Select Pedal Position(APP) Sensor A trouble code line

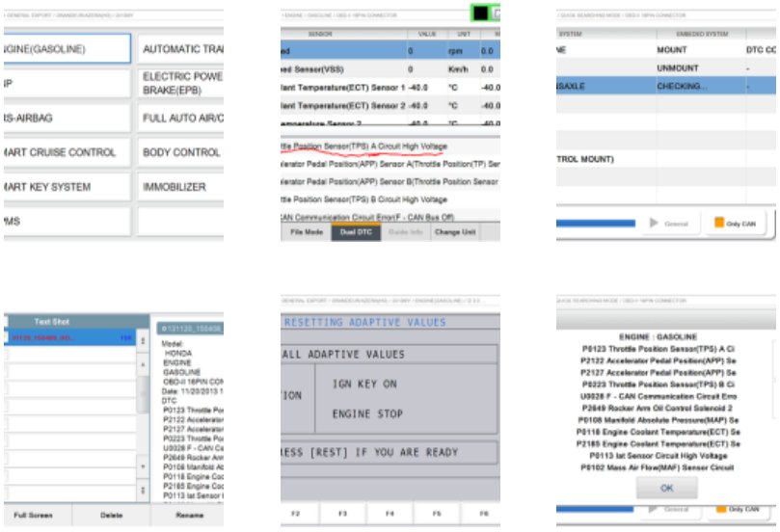pos(390,164)
